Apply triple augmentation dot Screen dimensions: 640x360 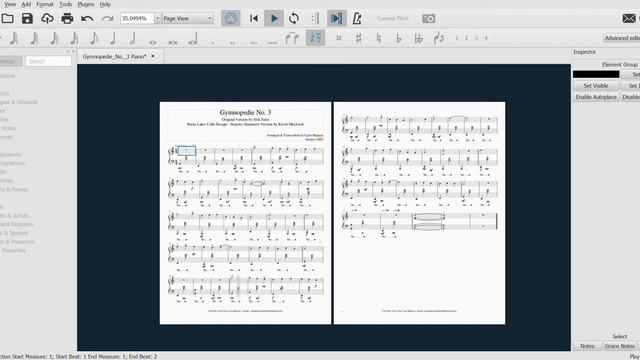[x=253, y=42]
